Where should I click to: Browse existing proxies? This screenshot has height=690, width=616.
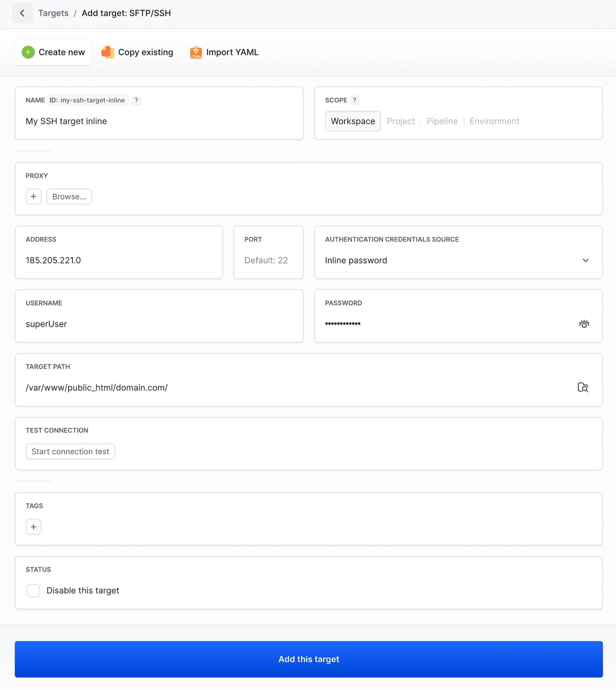tap(69, 197)
